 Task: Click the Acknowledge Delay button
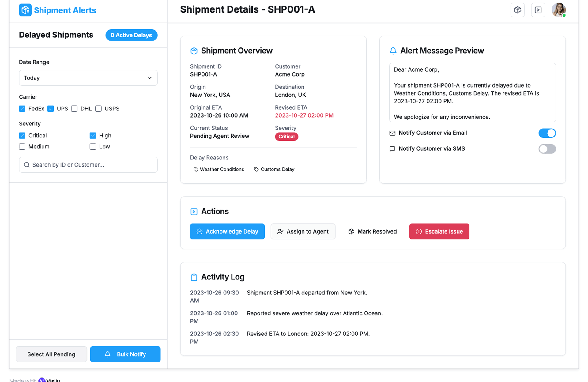point(227,231)
